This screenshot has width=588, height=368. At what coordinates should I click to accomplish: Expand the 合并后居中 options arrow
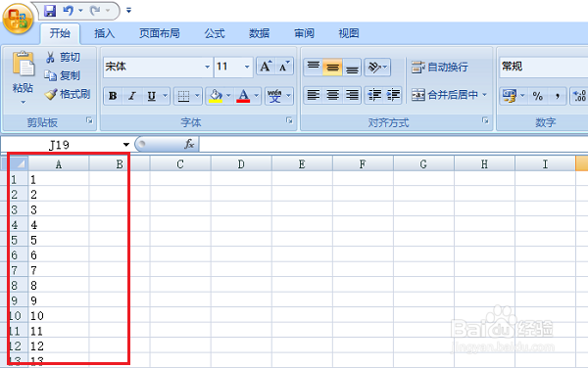(484, 95)
